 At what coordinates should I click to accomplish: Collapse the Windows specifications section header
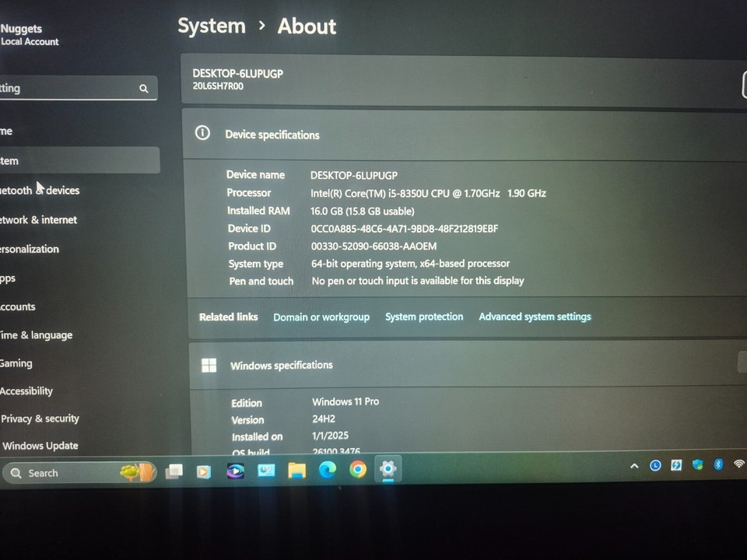click(468, 365)
